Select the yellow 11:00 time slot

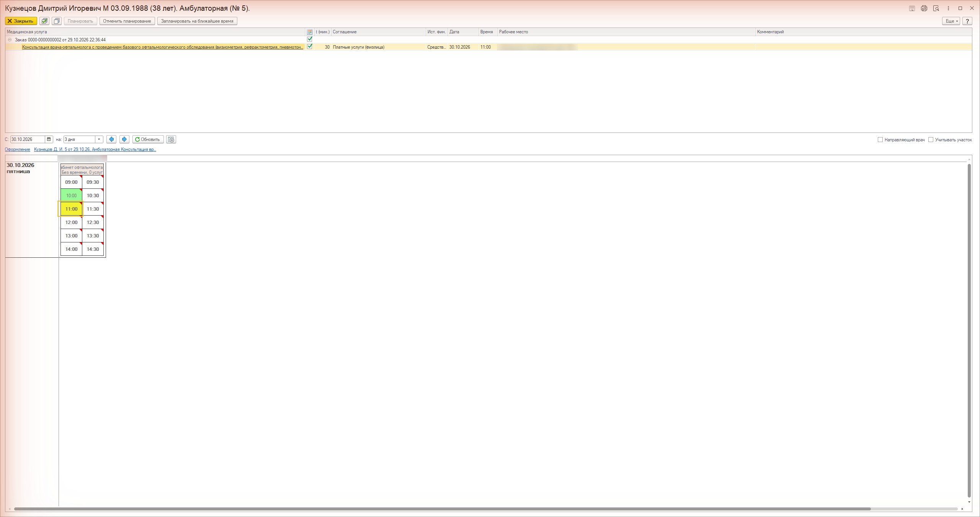click(71, 209)
